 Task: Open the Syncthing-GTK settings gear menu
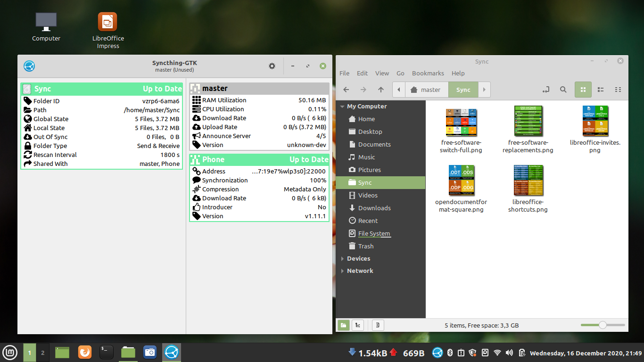(272, 66)
